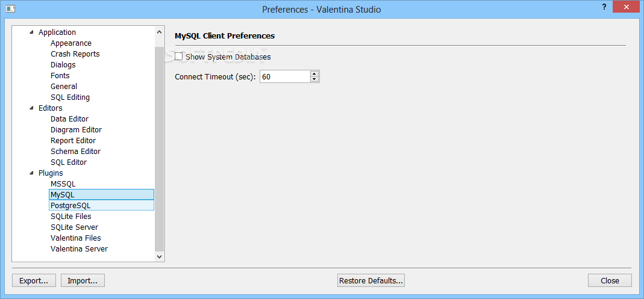Enable Show System Databases checkbox

(x=179, y=57)
